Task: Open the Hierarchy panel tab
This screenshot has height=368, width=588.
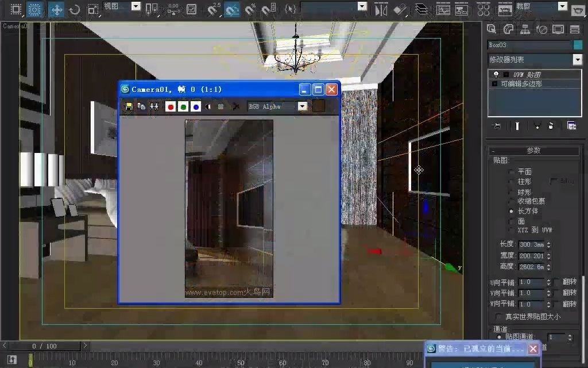Action: click(x=525, y=29)
